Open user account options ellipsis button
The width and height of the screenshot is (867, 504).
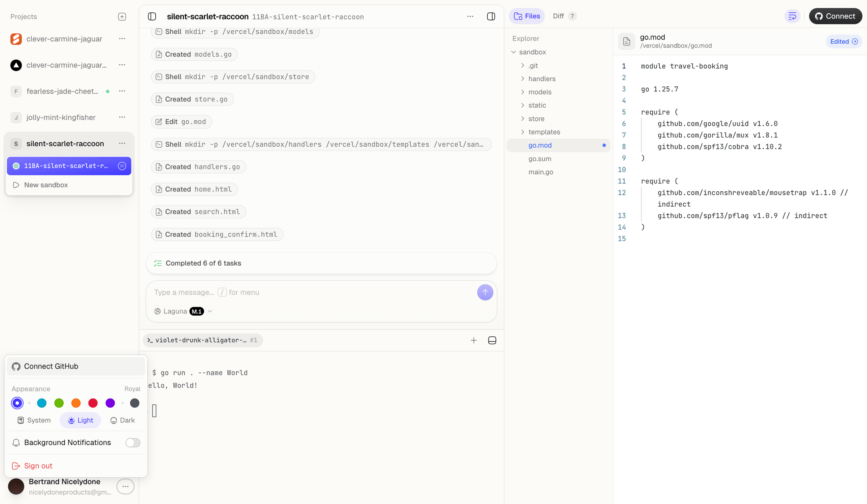[125, 486]
